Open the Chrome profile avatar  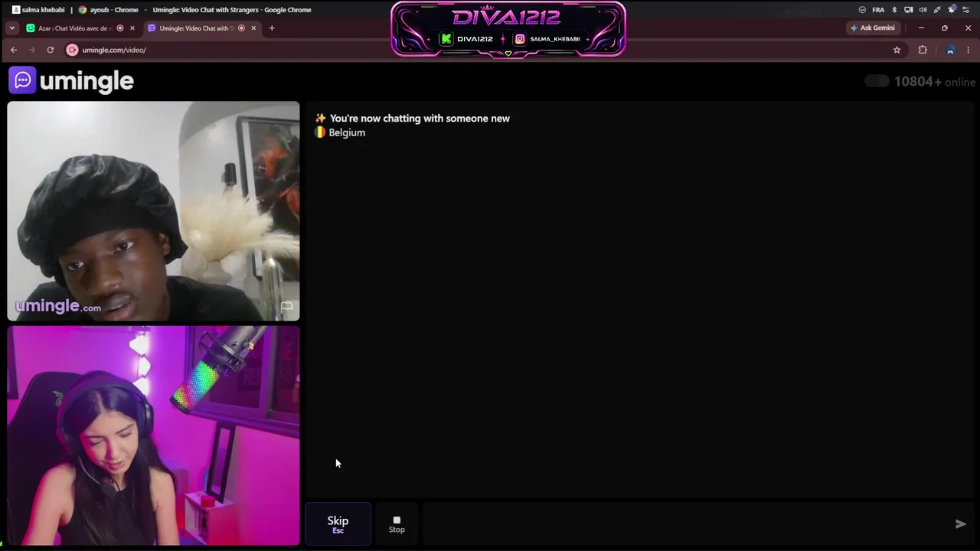click(x=950, y=50)
